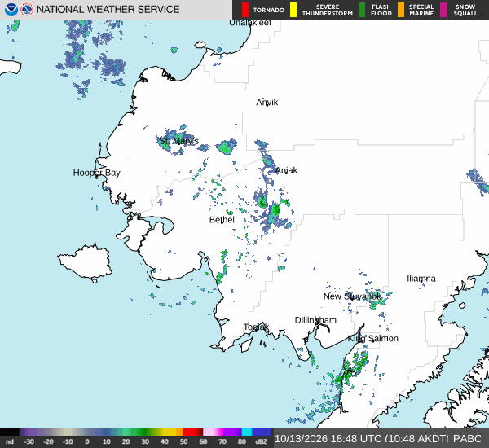Click the dBZ unit label
Image resolution: width=489 pixels, height=448 pixels.
(261, 441)
